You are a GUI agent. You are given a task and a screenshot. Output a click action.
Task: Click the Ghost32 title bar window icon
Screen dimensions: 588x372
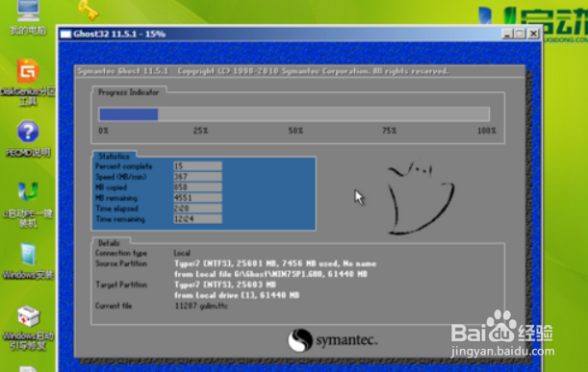click(x=65, y=34)
